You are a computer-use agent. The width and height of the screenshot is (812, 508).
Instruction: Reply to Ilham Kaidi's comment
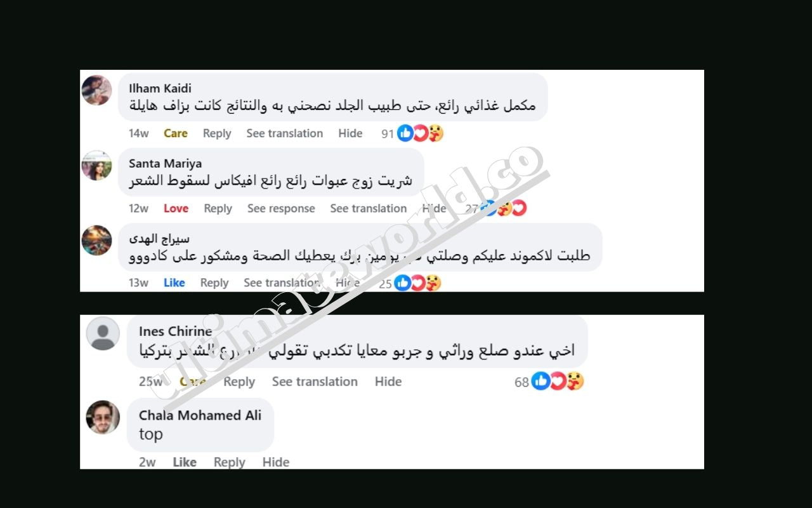pos(217,133)
